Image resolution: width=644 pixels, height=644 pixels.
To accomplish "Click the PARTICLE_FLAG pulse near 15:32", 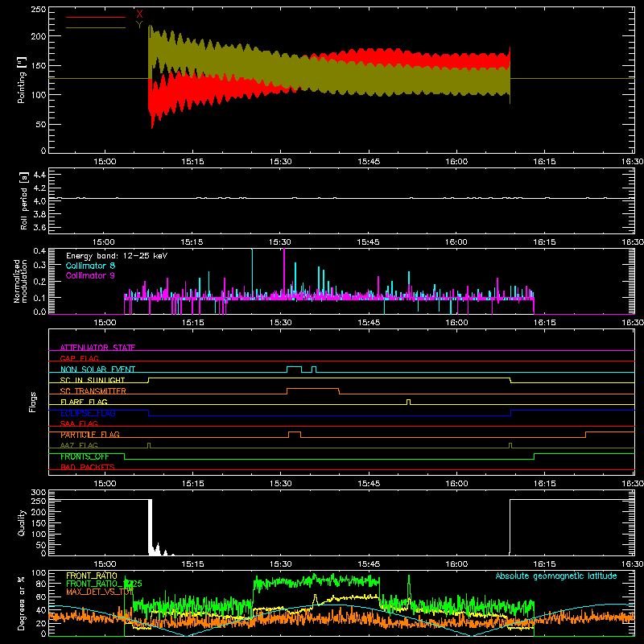I will click(295, 435).
